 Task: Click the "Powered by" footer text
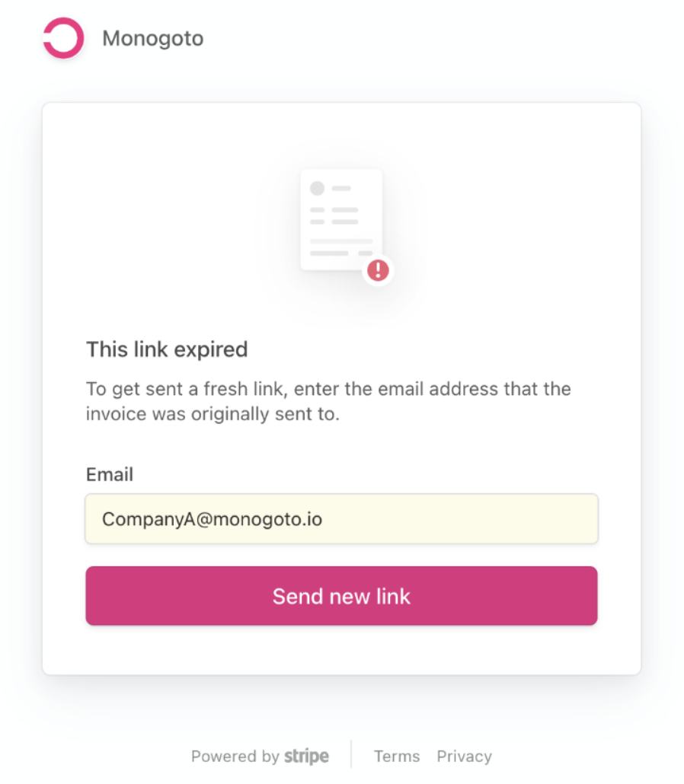(235, 757)
